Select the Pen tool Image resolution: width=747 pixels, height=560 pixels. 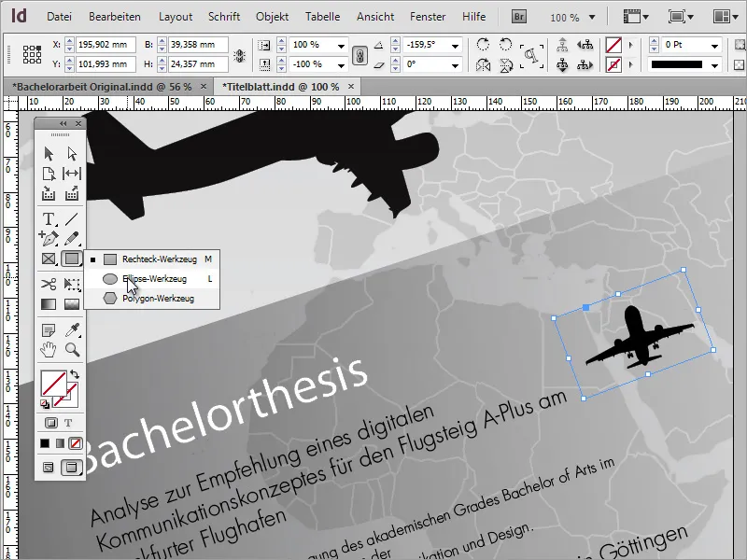[49, 238]
